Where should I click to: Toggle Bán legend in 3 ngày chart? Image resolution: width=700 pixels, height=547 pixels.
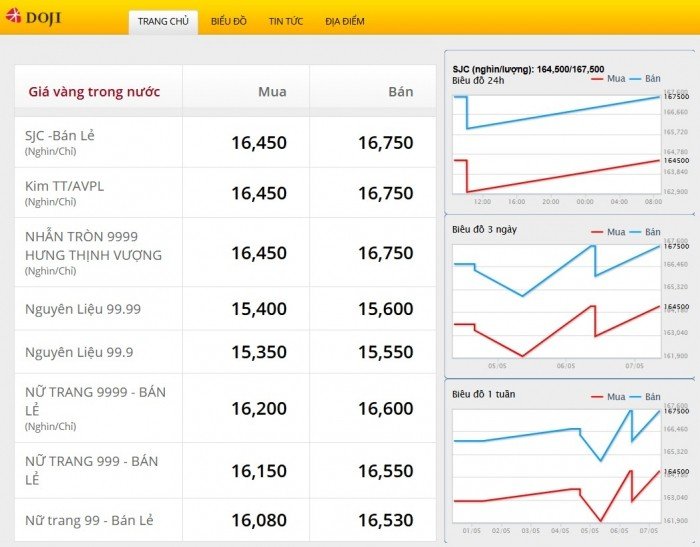coord(645,232)
